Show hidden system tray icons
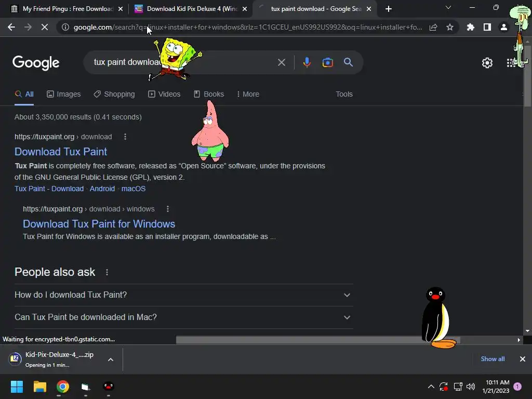 tap(431, 387)
